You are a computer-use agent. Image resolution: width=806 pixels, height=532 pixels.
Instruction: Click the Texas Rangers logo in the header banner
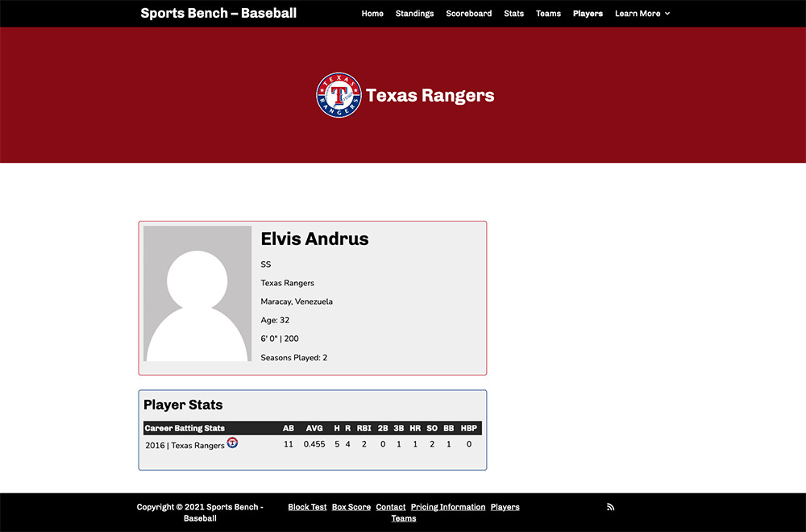point(339,95)
